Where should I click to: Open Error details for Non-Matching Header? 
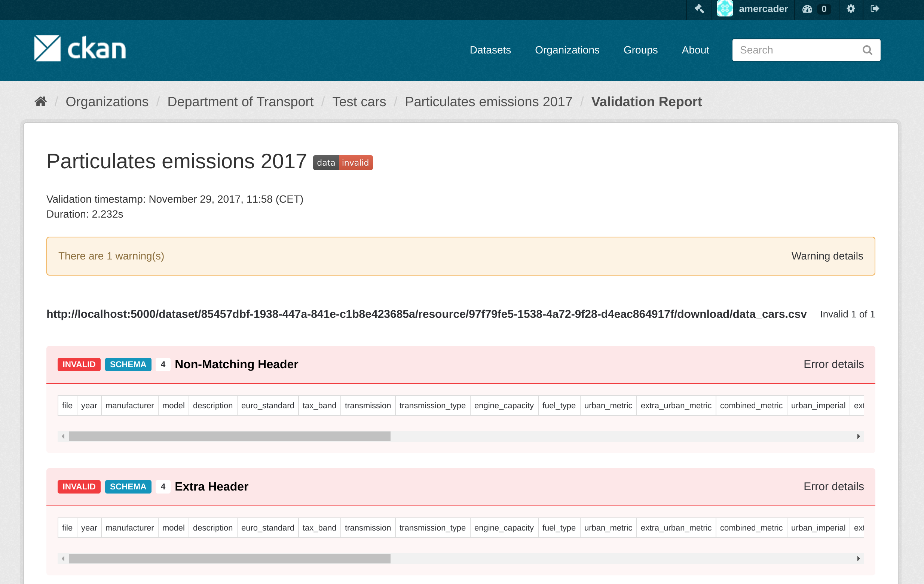[x=833, y=364]
